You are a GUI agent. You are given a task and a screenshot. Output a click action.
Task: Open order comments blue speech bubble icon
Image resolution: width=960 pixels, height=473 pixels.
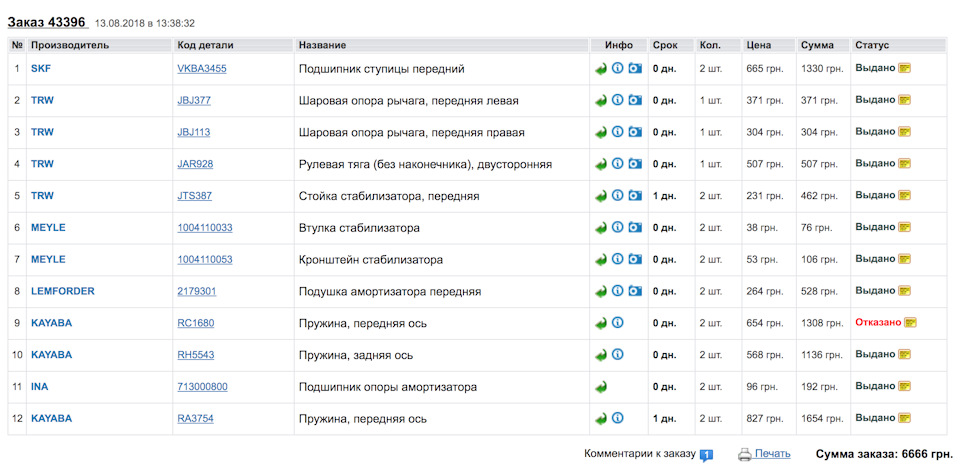706,455
